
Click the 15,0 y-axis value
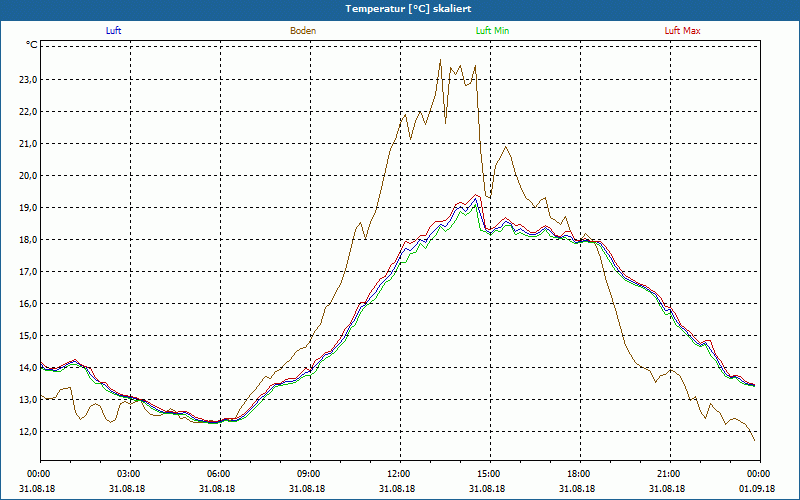[28, 336]
